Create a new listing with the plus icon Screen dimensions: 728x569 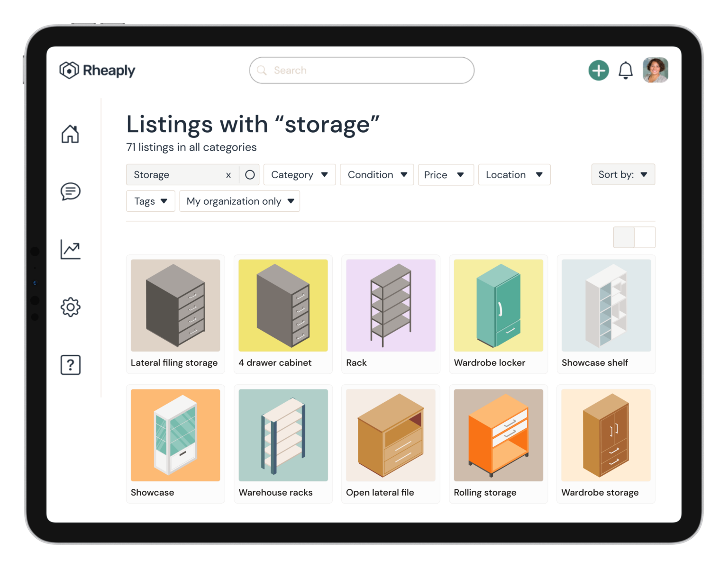598,70
